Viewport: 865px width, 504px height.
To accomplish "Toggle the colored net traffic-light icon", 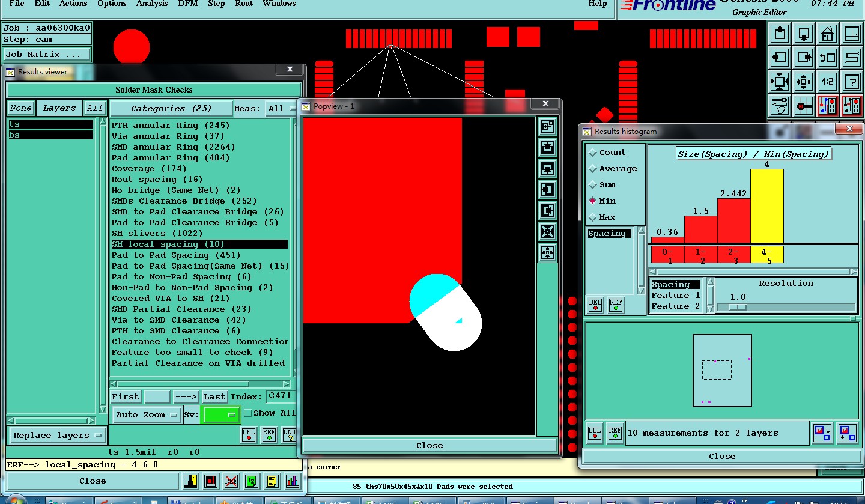I will (x=828, y=106).
